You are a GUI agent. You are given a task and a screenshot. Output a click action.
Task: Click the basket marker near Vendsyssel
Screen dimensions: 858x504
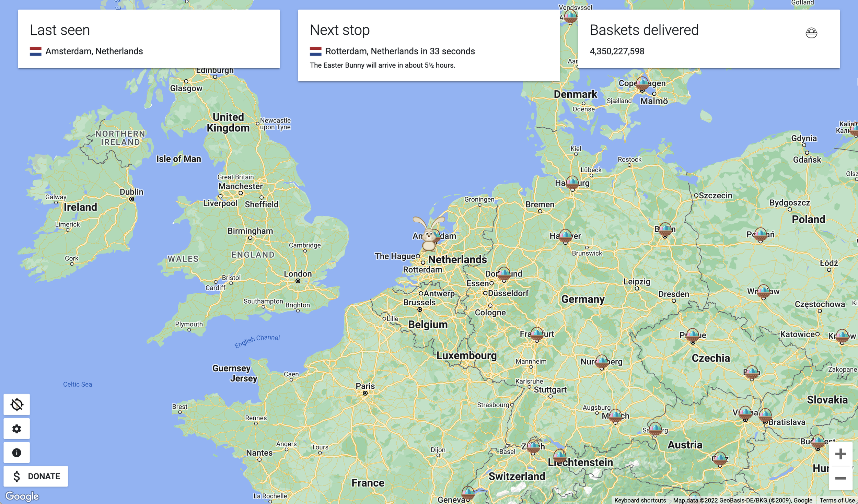point(570,16)
